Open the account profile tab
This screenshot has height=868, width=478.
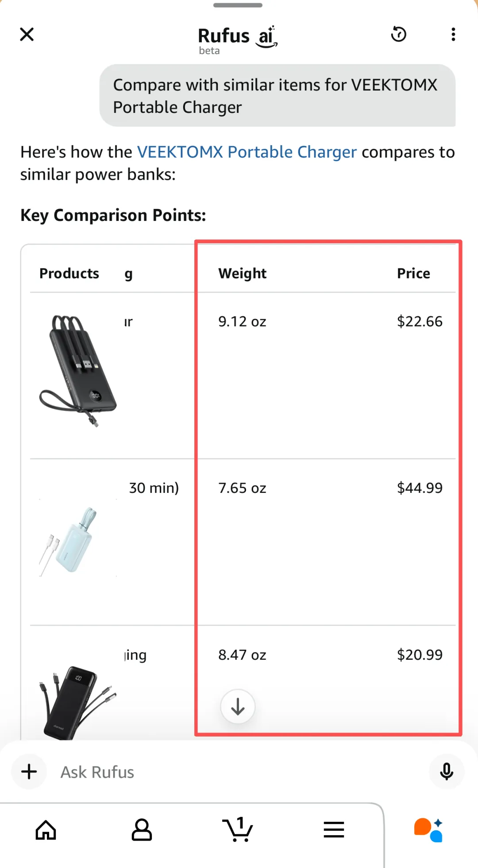pyautogui.click(x=142, y=829)
